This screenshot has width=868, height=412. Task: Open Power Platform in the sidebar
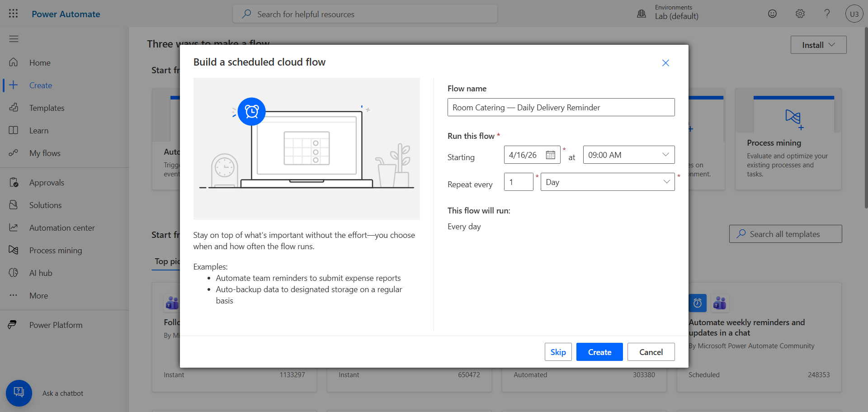coord(56,325)
